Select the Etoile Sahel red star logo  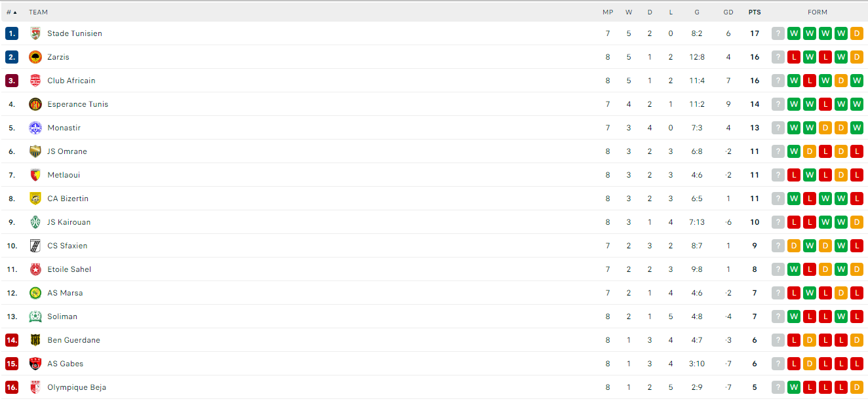(35, 269)
